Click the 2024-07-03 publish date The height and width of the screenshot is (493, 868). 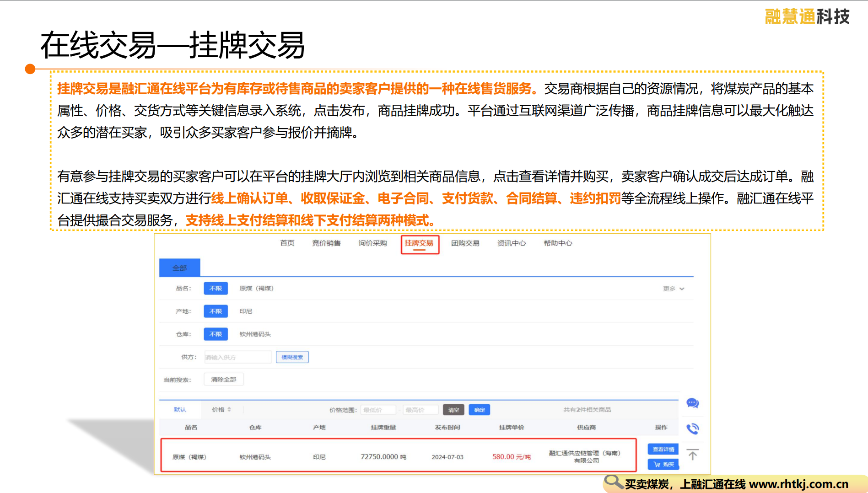click(x=447, y=457)
